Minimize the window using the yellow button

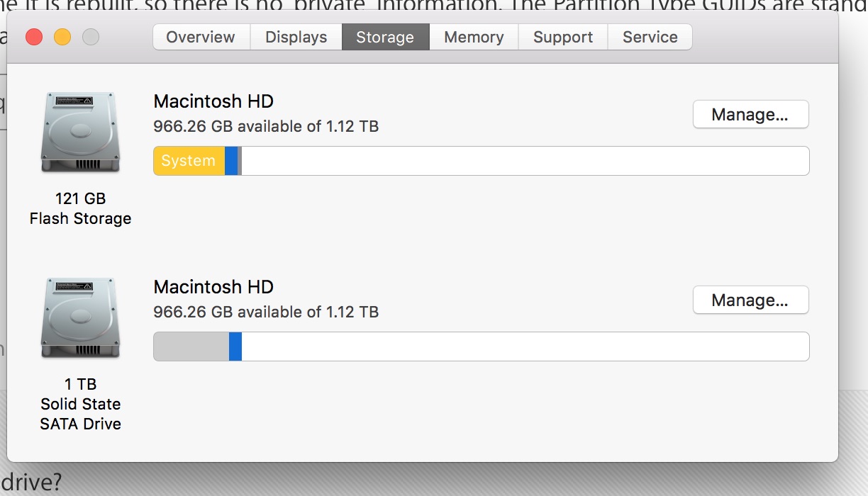pyautogui.click(x=62, y=37)
